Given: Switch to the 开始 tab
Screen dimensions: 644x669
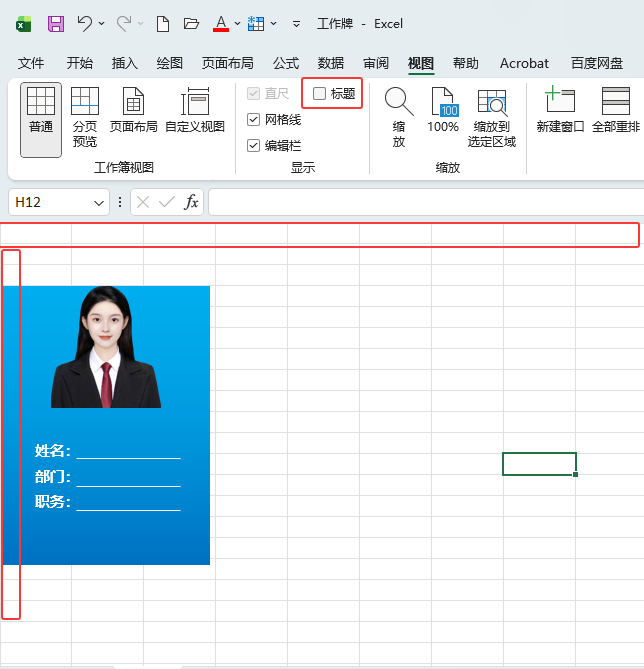Looking at the screenshot, I should [79, 63].
